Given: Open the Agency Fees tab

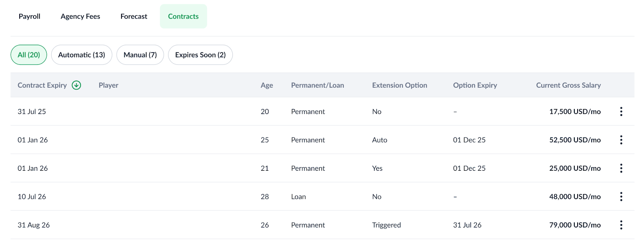Looking at the screenshot, I should tap(80, 17).
